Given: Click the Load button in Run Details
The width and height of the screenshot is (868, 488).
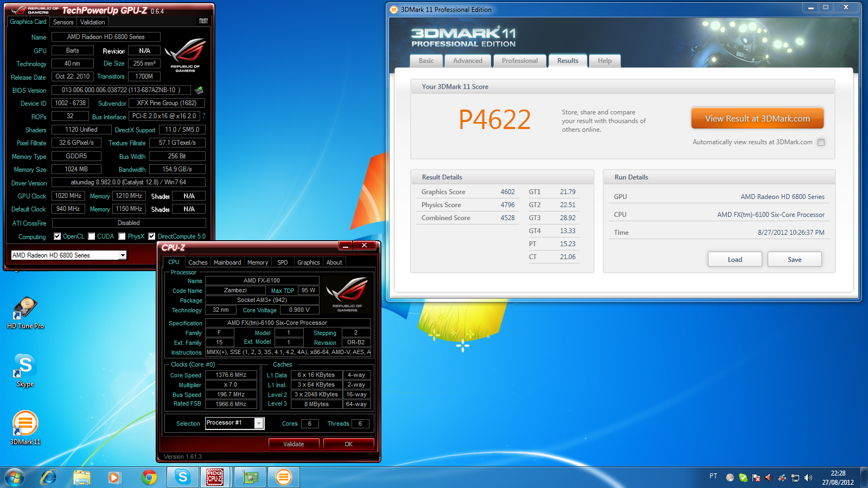Looking at the screenshot, I should 735,259.
